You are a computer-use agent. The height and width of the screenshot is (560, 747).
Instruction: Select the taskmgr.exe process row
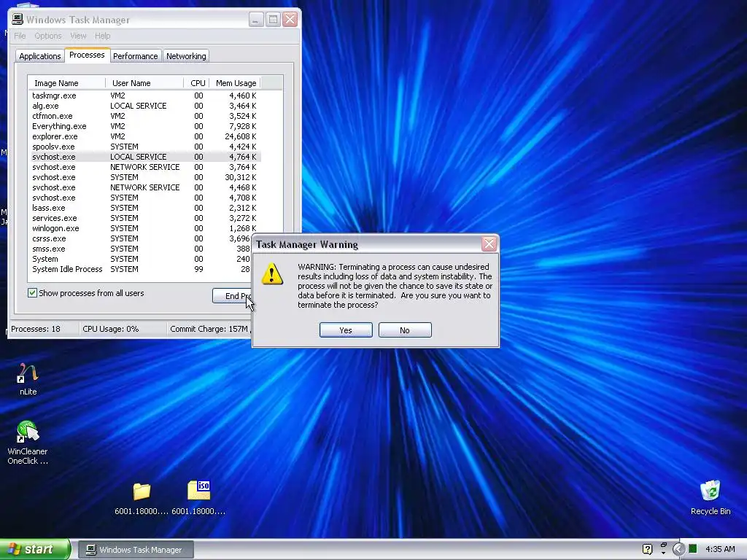(145, 96)
